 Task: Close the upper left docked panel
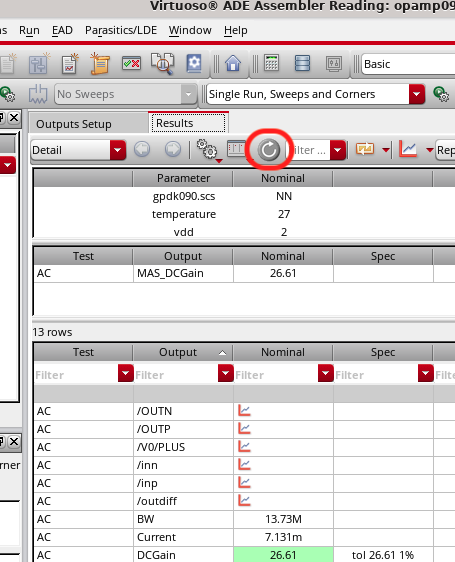tap(14, 117)
